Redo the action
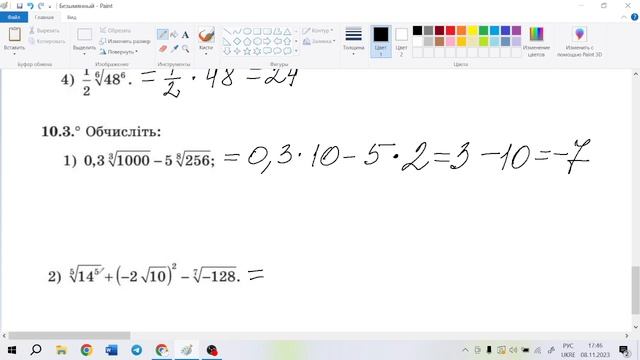Screen dimensions: 640x360 tap(40, 6)
